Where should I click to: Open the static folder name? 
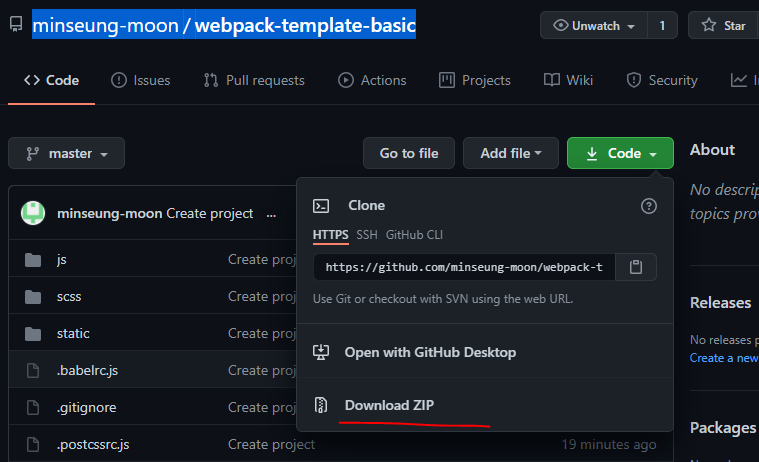point(73,334)
